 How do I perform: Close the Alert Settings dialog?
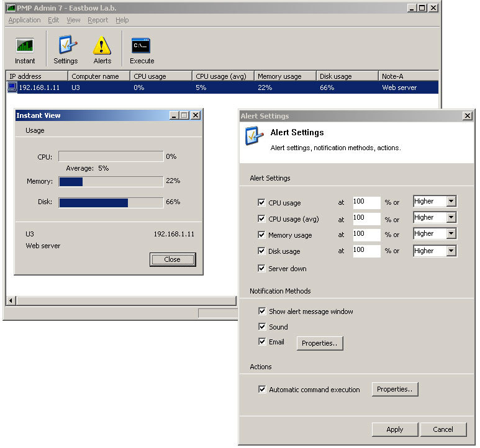(467, 116)
